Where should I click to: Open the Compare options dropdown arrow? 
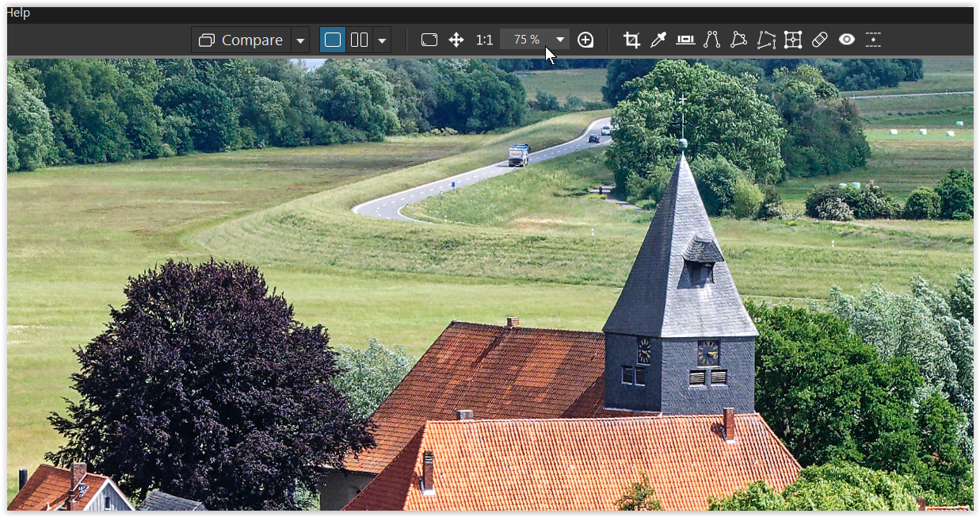pos(300,40)
